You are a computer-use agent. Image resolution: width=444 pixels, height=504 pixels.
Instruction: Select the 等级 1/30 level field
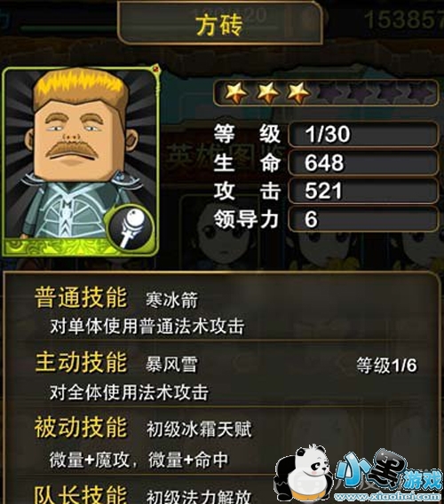click(x=363, y=134)
